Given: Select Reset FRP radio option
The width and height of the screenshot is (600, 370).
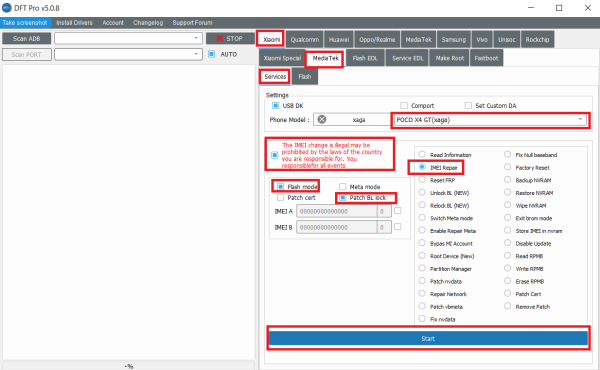Looking at the screenshot, I should pyautogui.click(x=422, y=179).
